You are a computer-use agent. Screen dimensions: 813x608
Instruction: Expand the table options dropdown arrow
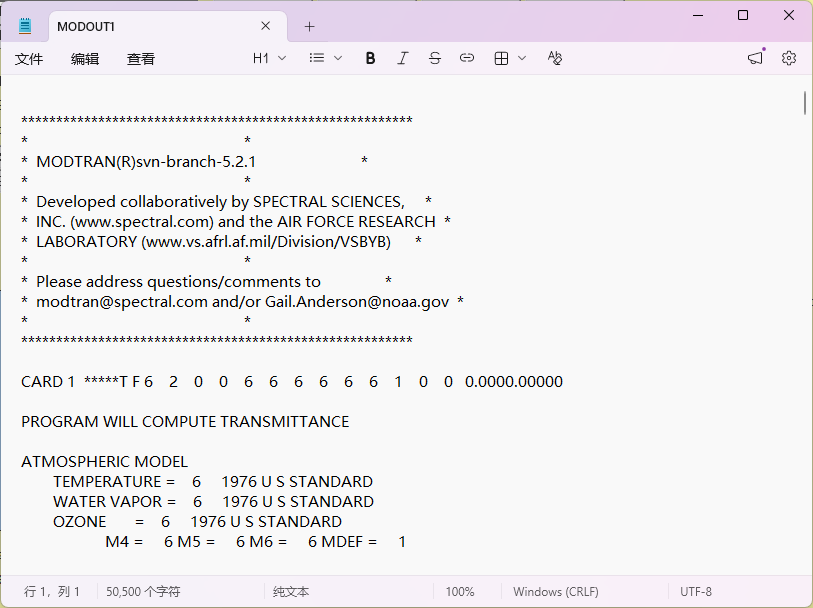522,58
